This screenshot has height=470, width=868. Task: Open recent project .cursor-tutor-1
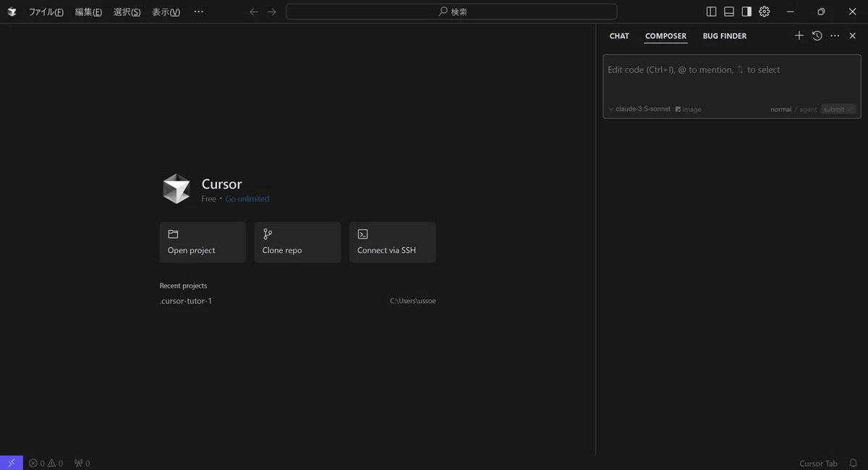pyautogui.click(x=186, y=301)
